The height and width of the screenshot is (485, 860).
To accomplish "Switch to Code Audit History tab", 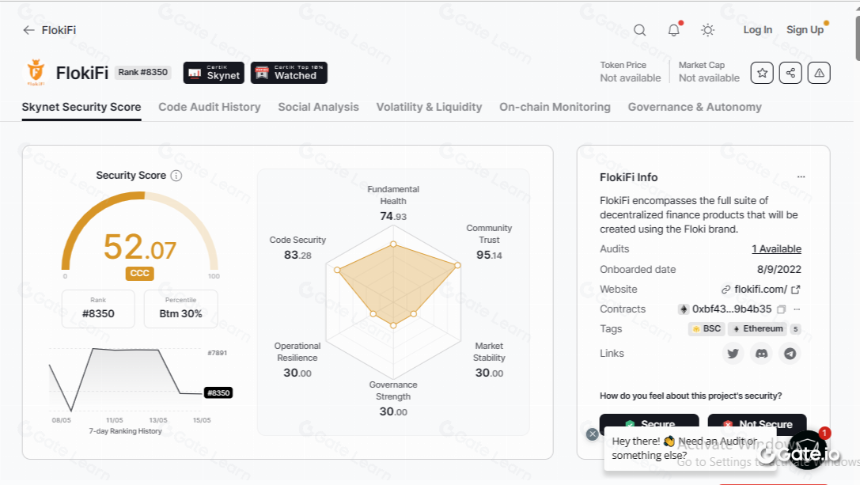I will (210, 107).
